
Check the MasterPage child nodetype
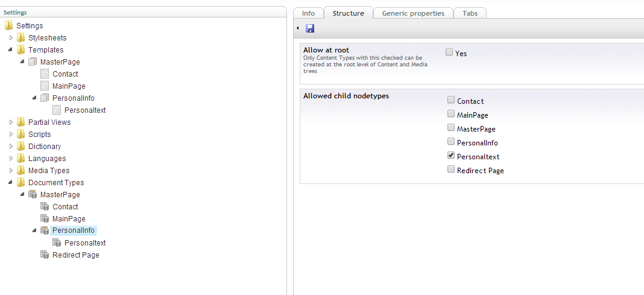click(451, 128)
